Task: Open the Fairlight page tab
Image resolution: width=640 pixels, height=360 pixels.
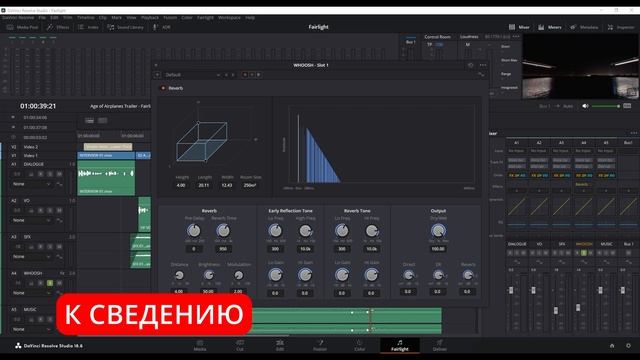Action: (400, 345)
